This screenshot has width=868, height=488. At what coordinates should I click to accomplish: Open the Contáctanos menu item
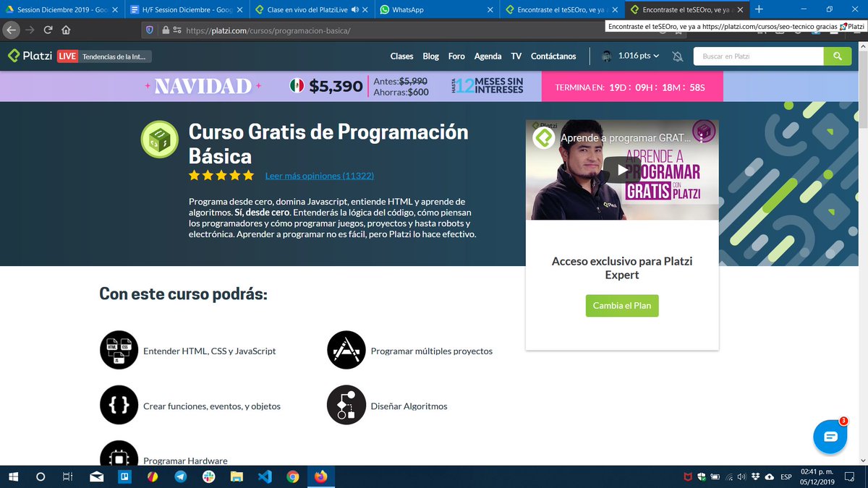[553, 56]
